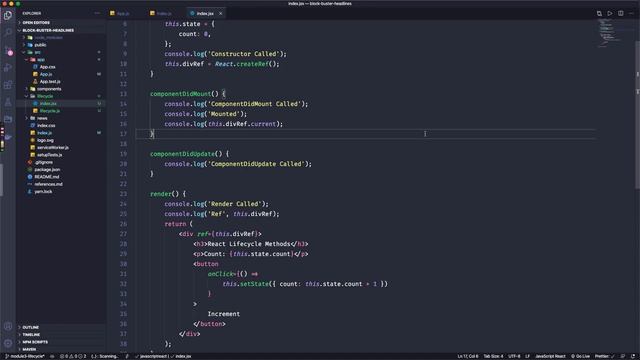Open notifications bell in status bar
Viewport: 640px width, 360px height.
click(x=633, y=356)
